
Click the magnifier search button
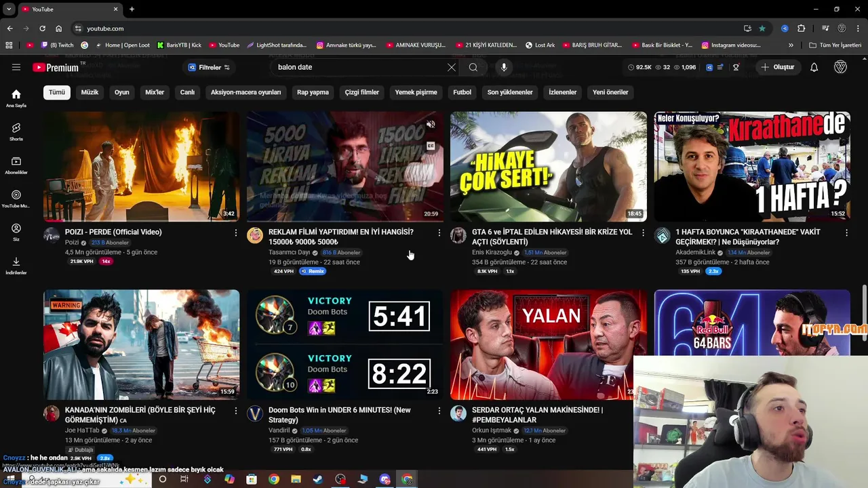473,67
